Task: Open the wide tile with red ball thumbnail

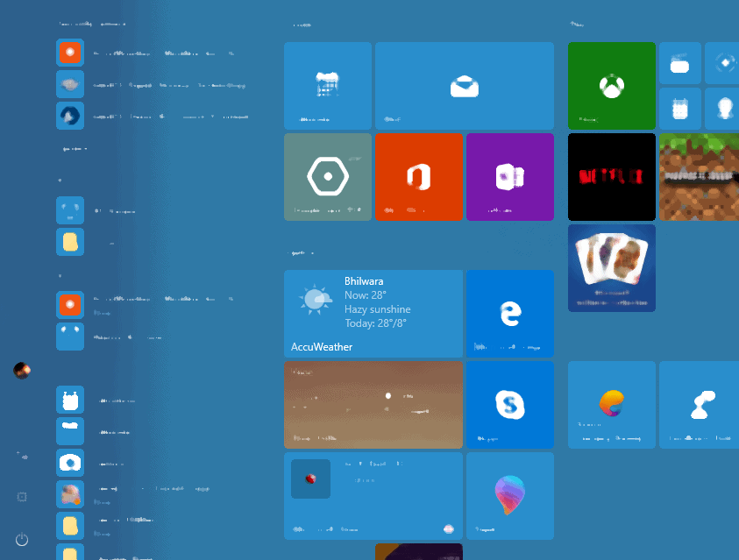Action: point(373,496)
